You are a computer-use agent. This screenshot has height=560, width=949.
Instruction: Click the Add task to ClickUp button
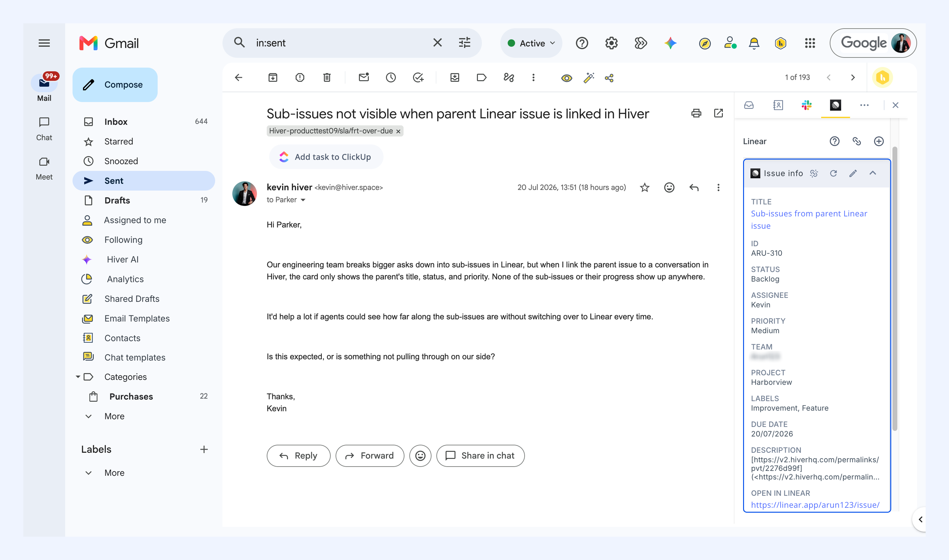(x=326, y=157)
